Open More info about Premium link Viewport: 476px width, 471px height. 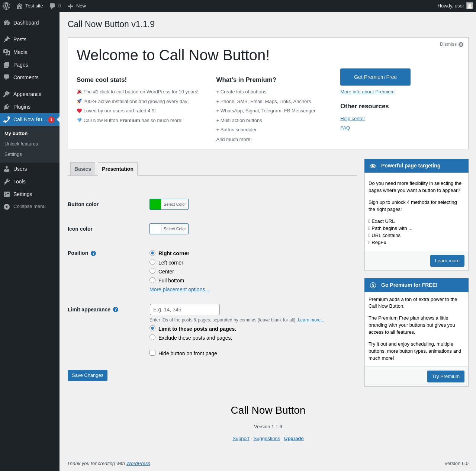coord(367,92)
